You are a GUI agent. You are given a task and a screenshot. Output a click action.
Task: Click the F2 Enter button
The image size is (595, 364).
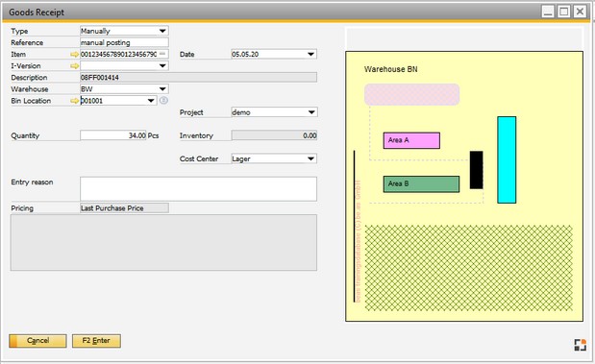pyautogui.click(x=96, y=341)
